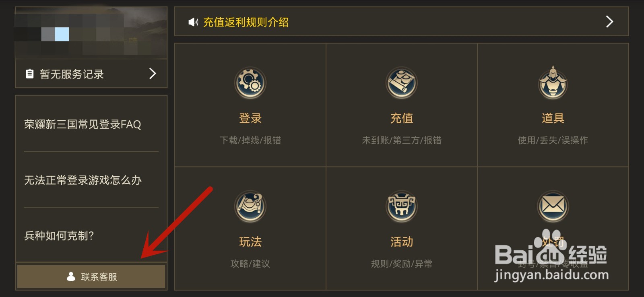Open the 处罚 envelope icon
This screenshot has width=644, height=297.
553,206
